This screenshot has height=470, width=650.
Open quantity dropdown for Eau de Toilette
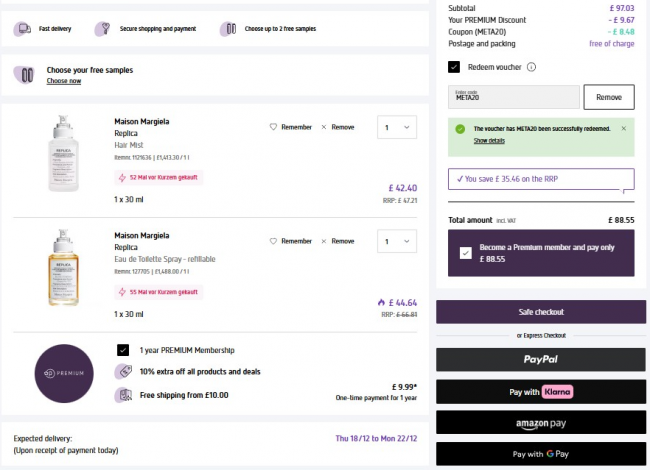pos(396,241)
